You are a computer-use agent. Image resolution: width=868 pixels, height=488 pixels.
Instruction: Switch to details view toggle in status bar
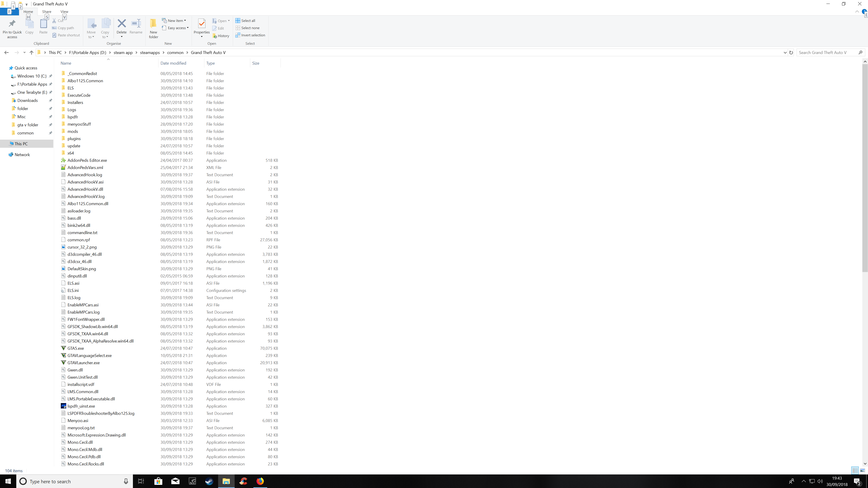[x=855, y=470]
